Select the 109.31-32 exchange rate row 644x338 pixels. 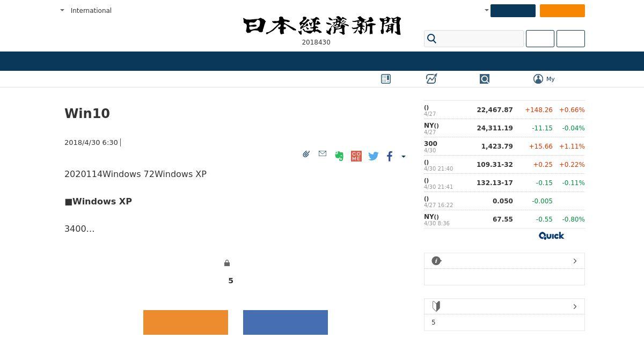pos(504,165)
